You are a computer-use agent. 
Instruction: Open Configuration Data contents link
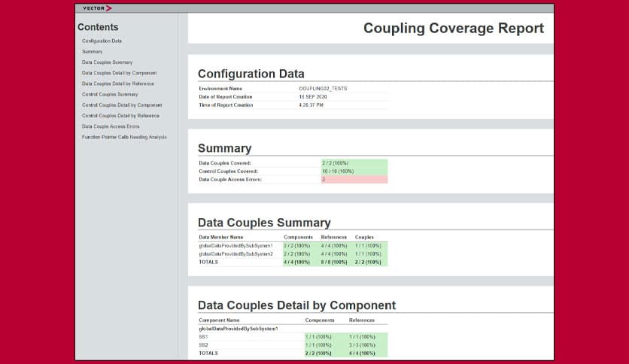point(102,41)
